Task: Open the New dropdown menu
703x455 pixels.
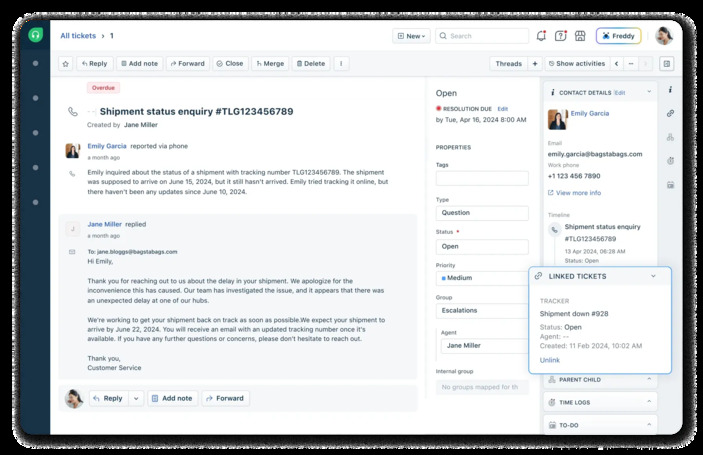Action: coord(411,36)
